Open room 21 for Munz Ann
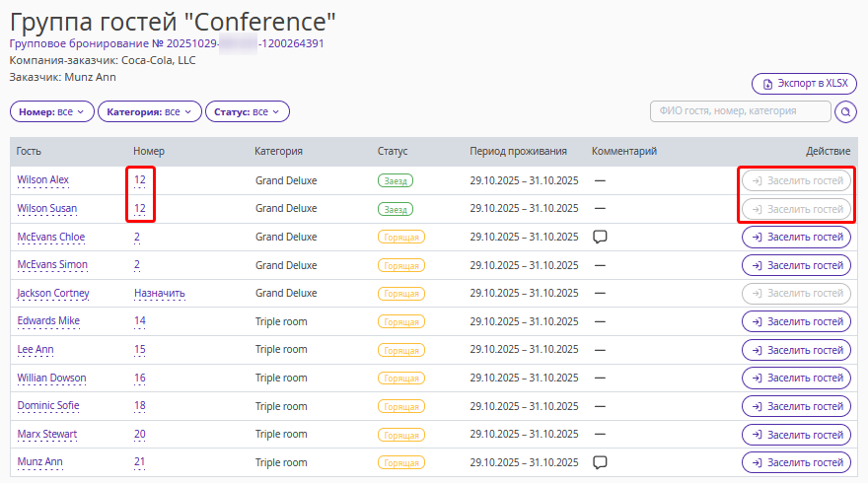Screen dimensions: 868x483 point(140,461)
